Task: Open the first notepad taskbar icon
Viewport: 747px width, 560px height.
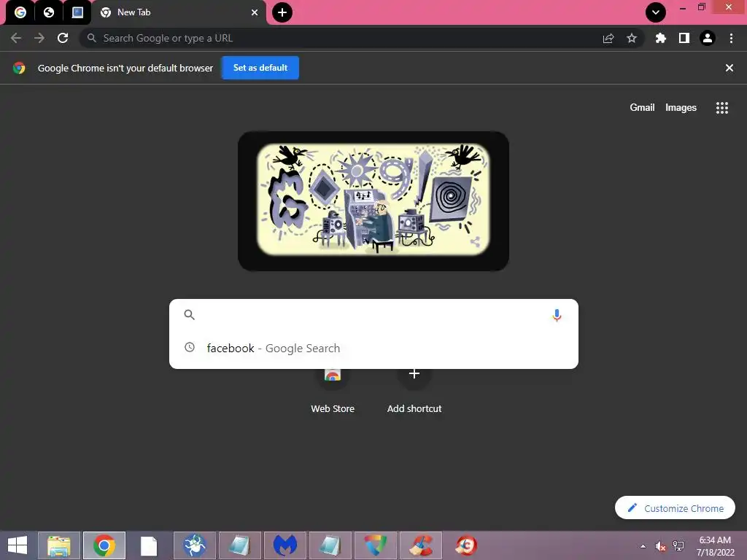Action: point(239,545)
